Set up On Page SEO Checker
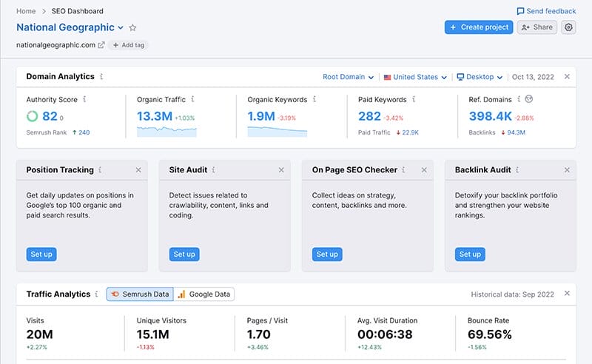592x364 pixels. [327, 254]
